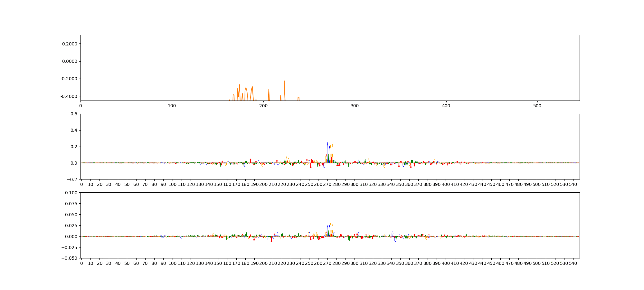Click the 0 x-axis tick of bottom plot
The width and height of the screenshot is (644, 290).
coord(81,263)
